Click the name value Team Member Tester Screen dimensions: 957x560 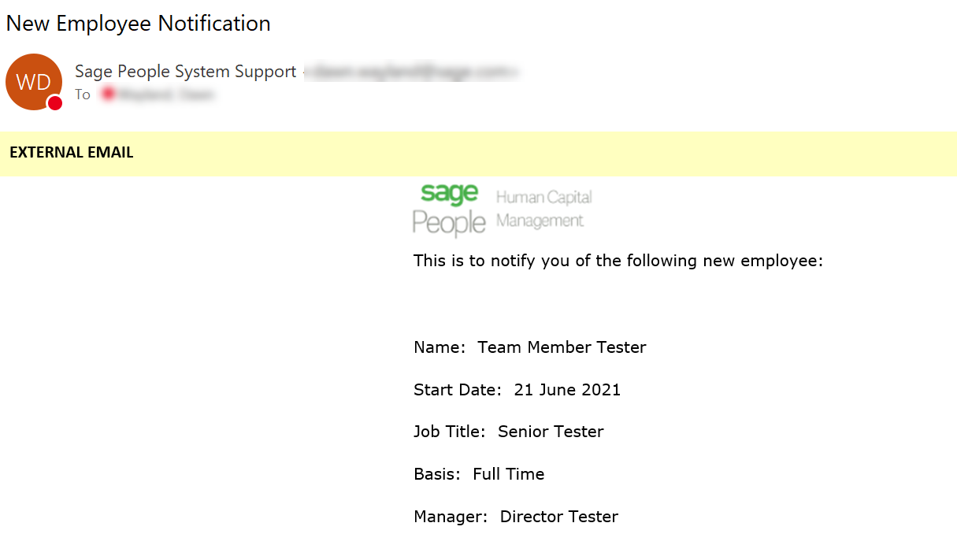562,347
